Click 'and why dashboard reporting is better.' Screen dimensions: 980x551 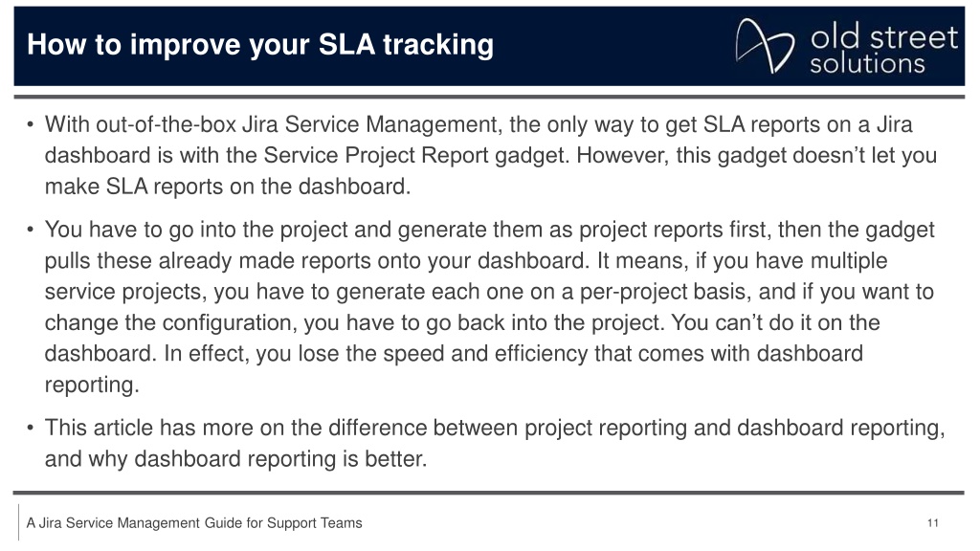tap(235, 459)
